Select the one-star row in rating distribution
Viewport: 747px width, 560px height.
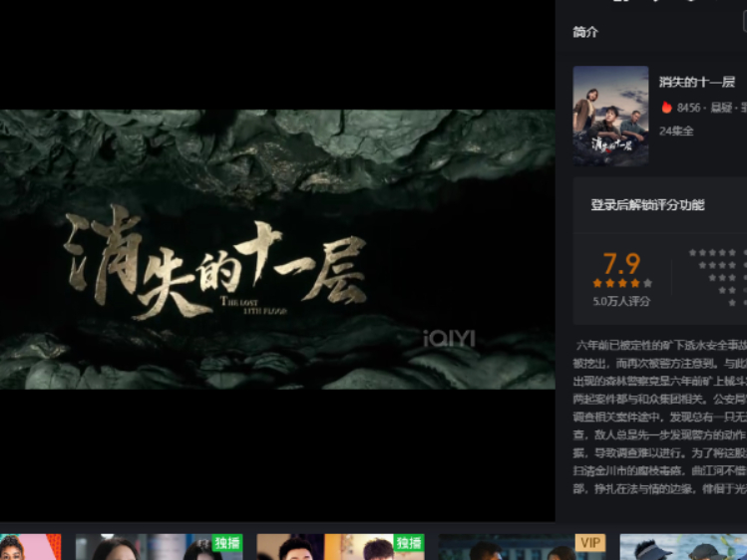pos(736,303)
